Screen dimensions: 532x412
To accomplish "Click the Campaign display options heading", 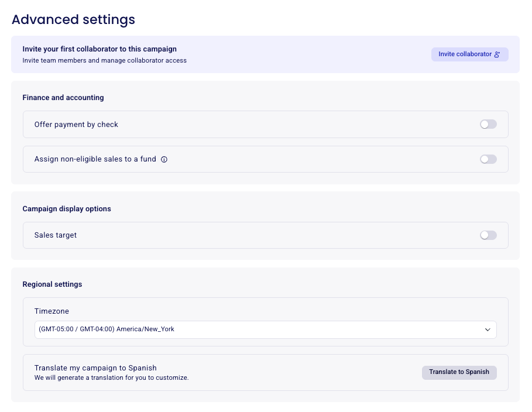I will [x=67, y=209].
